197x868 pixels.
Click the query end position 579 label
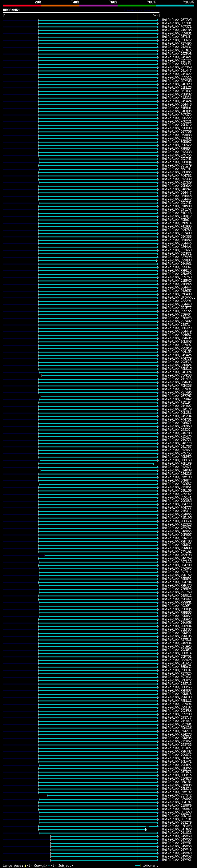(x=155, y=15)
